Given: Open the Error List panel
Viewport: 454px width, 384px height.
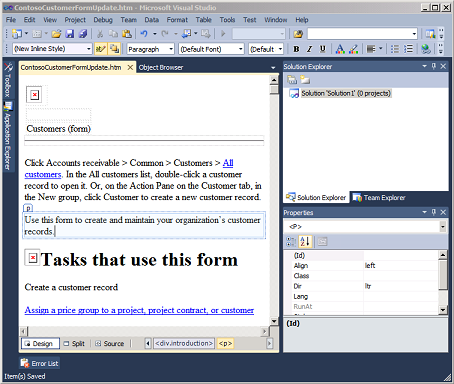Looking at the screenshot, I should (x=40, y=363).
